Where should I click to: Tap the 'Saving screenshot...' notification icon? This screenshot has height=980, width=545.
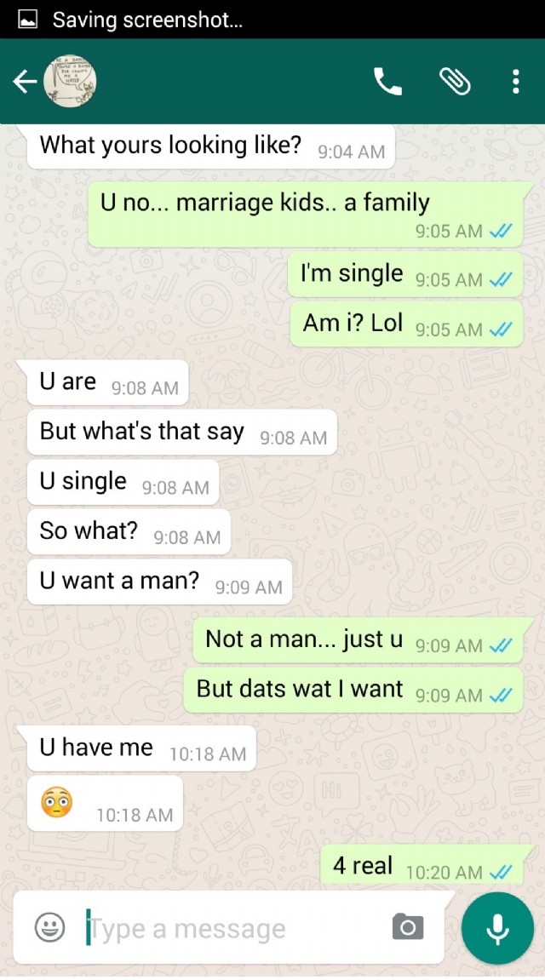[x=26, y=20]
